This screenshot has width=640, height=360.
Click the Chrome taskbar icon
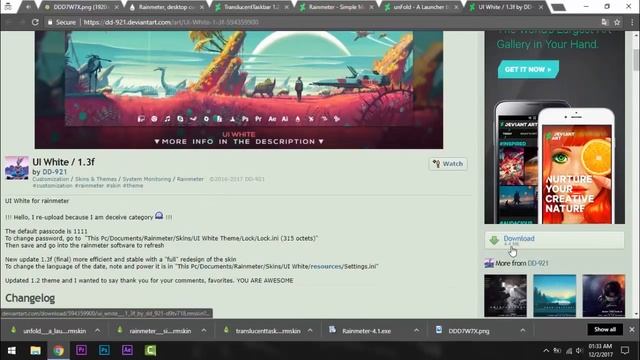[58, 351]
